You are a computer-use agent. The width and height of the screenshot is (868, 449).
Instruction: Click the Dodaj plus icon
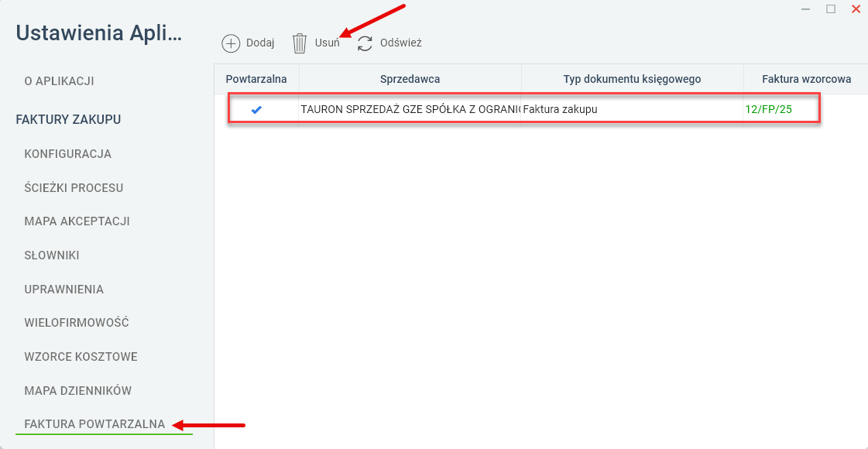click(x=231, y=43)
